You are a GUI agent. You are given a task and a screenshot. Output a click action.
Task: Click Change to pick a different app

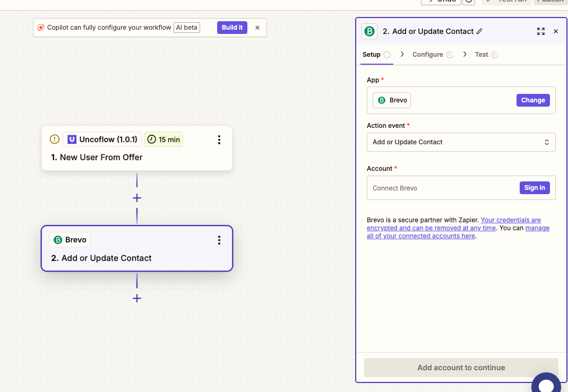(533, 100)
